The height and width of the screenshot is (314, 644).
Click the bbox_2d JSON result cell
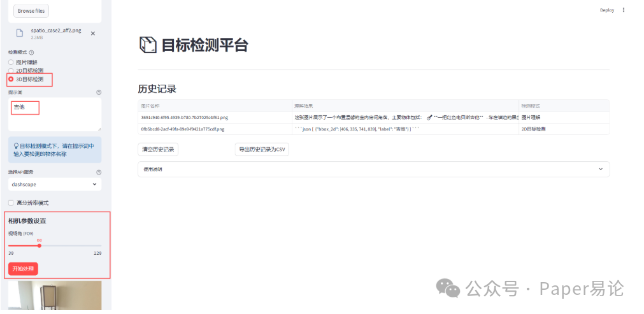(x=405, y=129)
